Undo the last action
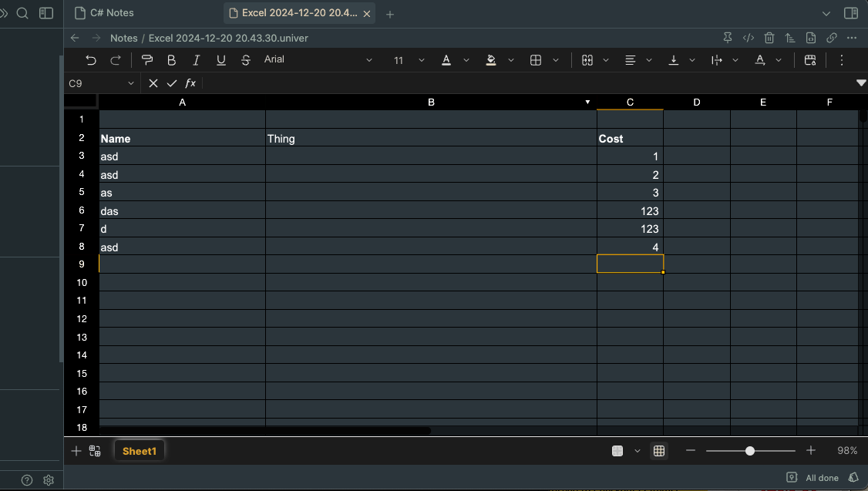The height and width of the screenshot is (491, 868). click(x=91, y=60)
